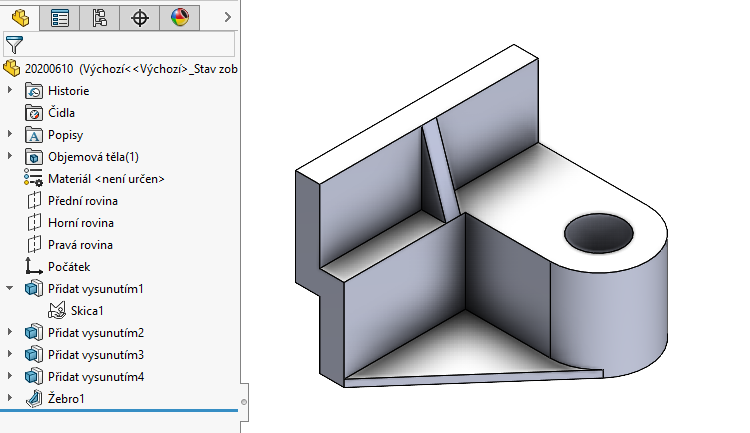Click the tree filter funnel icon
The height and width of the screenshot is (433, 750).
point(14,44)
